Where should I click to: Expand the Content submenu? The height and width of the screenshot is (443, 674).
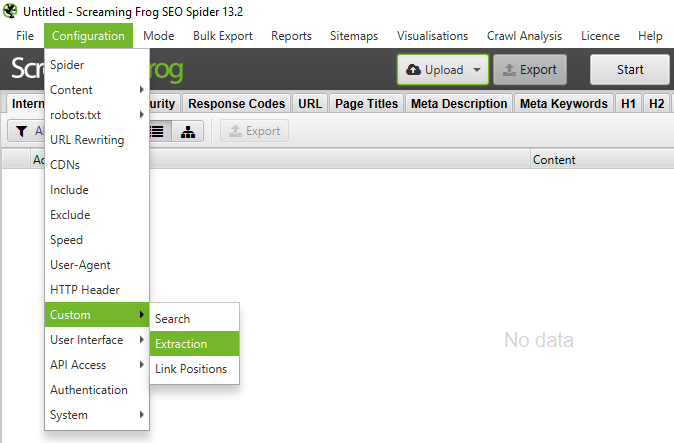point(97,90)
